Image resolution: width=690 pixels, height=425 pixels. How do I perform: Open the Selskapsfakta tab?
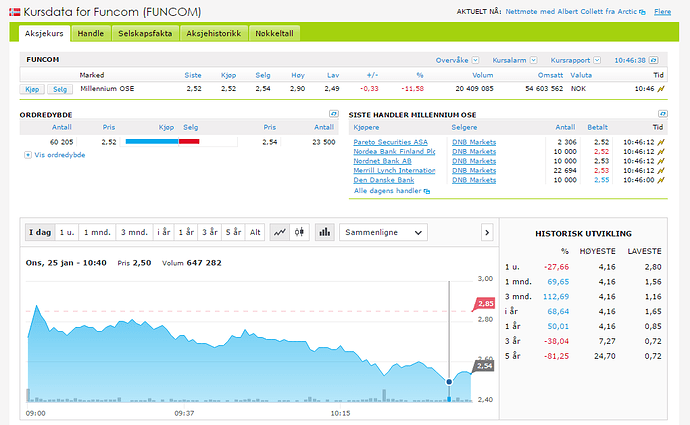(x=145, y=33)
